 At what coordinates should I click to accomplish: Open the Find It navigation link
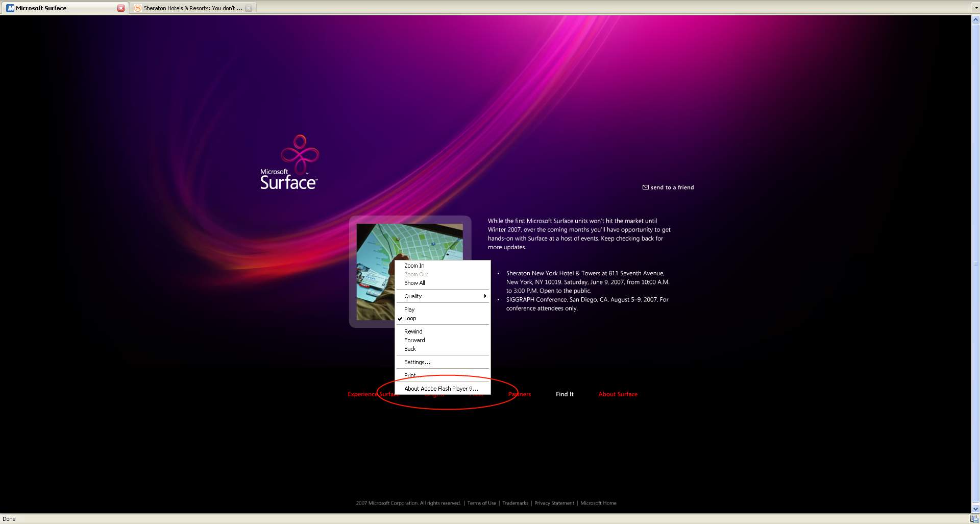tap(565, 394)
